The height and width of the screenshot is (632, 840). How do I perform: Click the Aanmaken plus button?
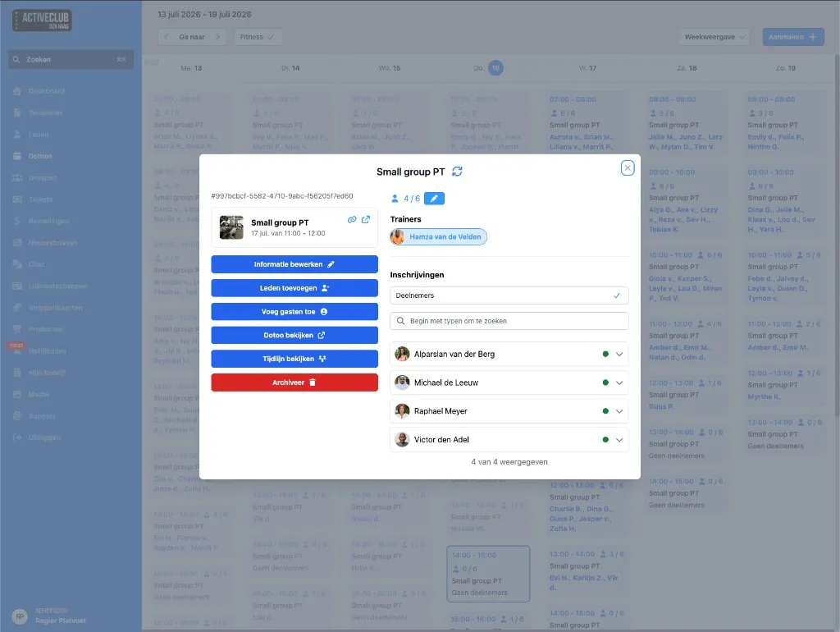[793, 37]
